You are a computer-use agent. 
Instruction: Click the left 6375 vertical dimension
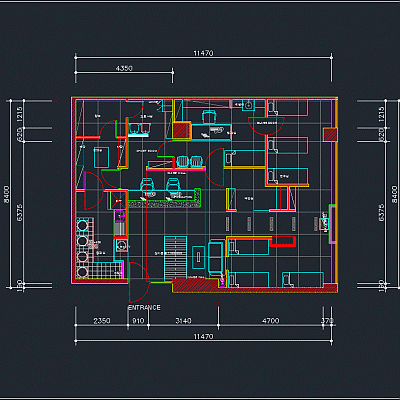point(19,213)
